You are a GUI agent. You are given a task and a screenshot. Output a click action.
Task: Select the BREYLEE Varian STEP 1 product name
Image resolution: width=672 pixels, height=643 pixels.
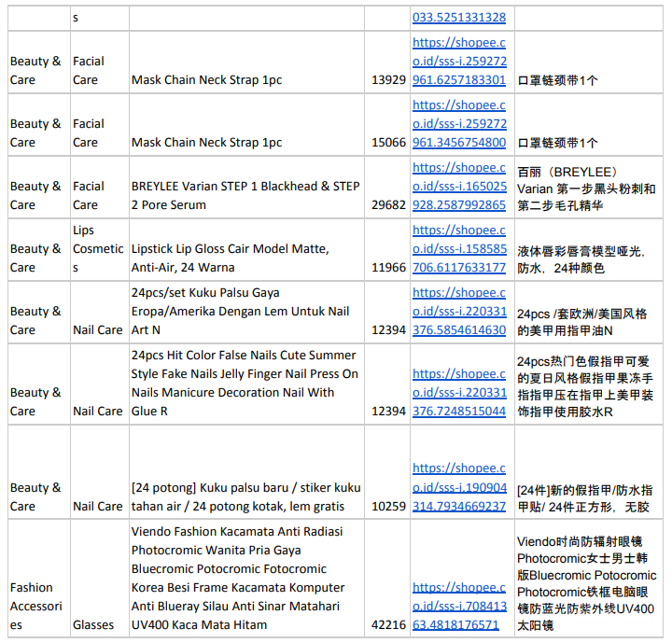point(245,195)
